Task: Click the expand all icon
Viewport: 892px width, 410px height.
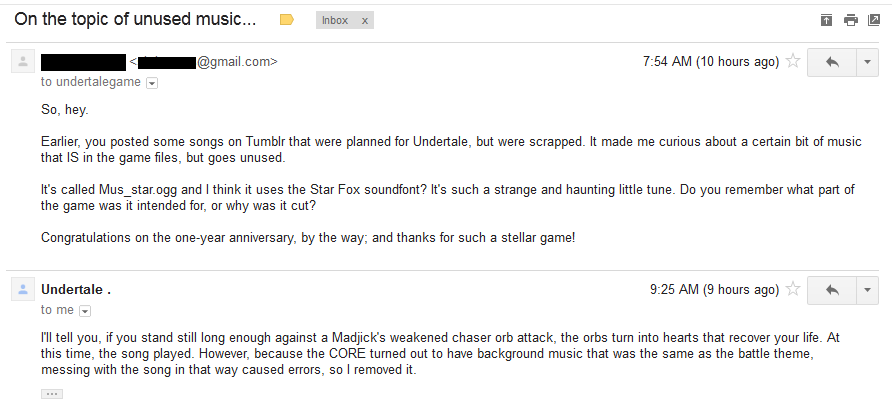Action: [x=826, y=20]
